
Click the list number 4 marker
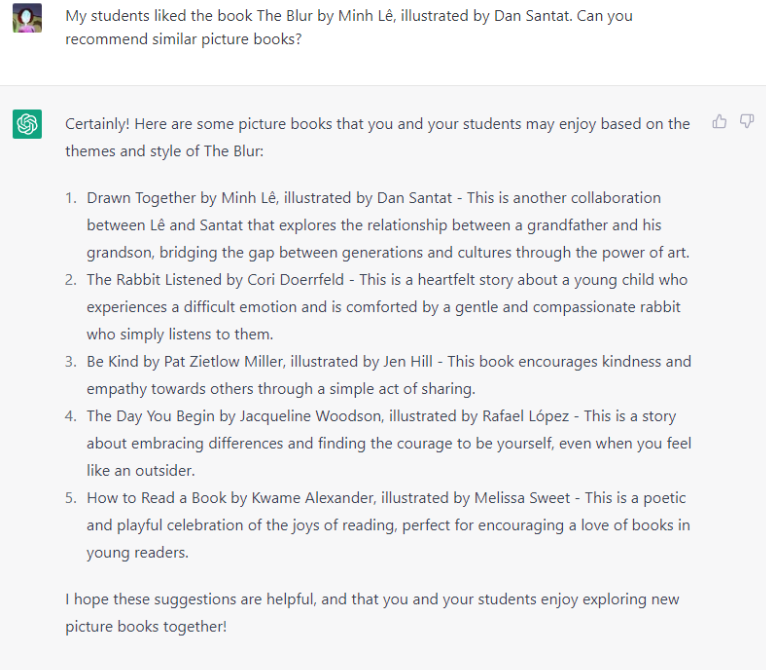71,416
